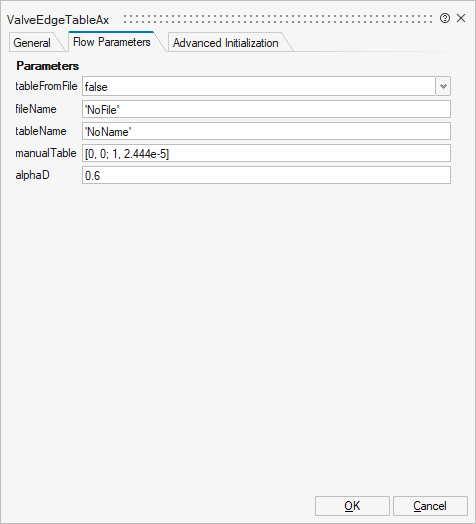476x524 pixels.
Task: Click the dotted grip in title bar
Action: click(x=278, y=19)
